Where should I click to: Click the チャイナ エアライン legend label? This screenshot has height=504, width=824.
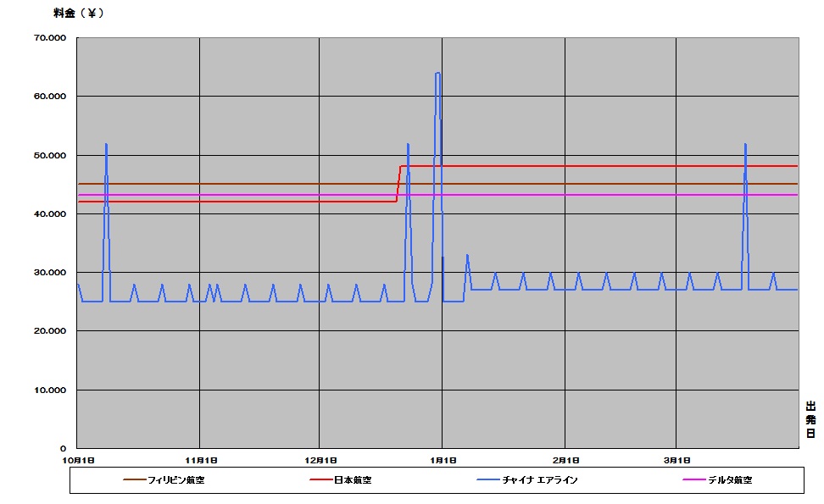click(540, 480)
